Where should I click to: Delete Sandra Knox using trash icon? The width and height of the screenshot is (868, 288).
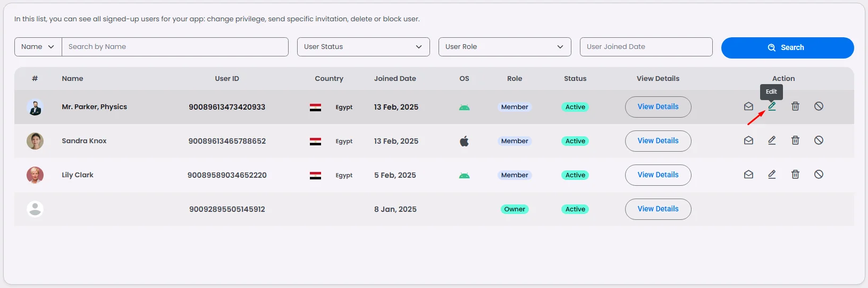coord(795,141)
